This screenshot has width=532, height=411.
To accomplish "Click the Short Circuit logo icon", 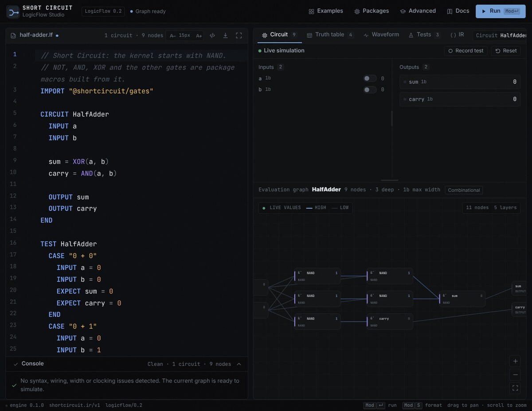I will pyautogui.click(x=12, y=12).
